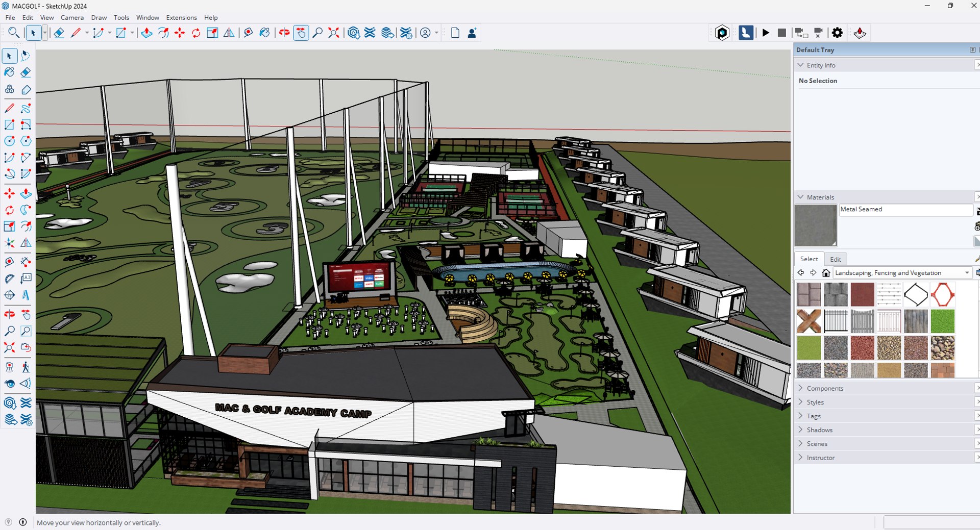Expand the Shadows panel
This screenshot has width=980, height=530.
(800, 430)
